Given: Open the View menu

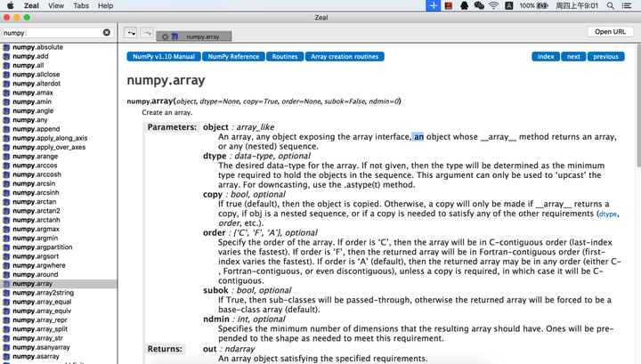Looking at the screenshot, I should 55,5.
